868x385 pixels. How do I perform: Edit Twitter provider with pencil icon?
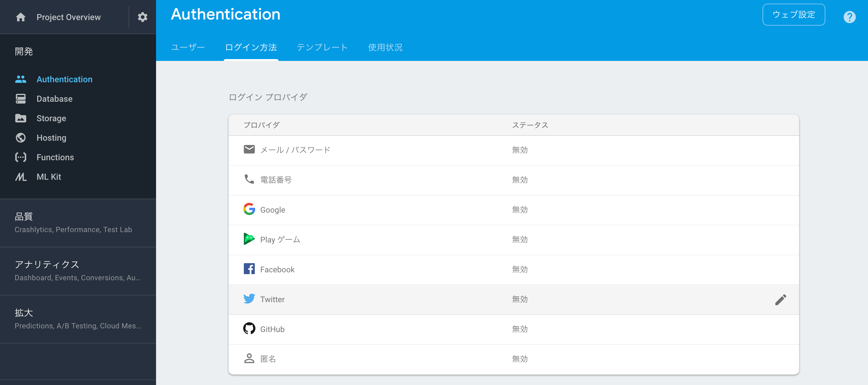781,299
